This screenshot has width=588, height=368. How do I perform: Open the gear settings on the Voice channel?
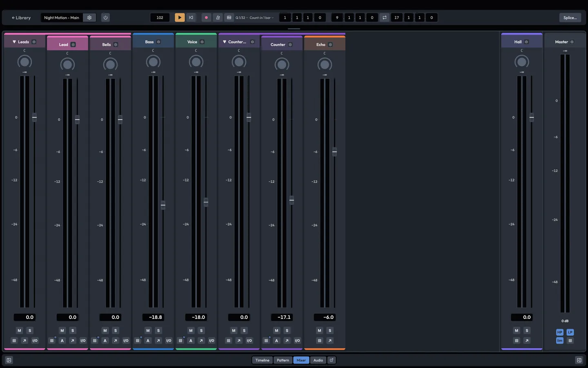pyautogui.click(x=202, y=42)
